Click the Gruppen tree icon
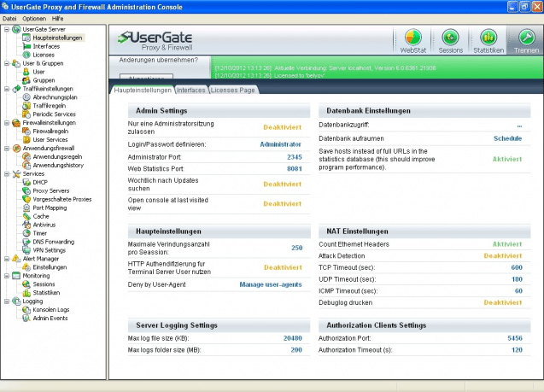 [26, 80]
